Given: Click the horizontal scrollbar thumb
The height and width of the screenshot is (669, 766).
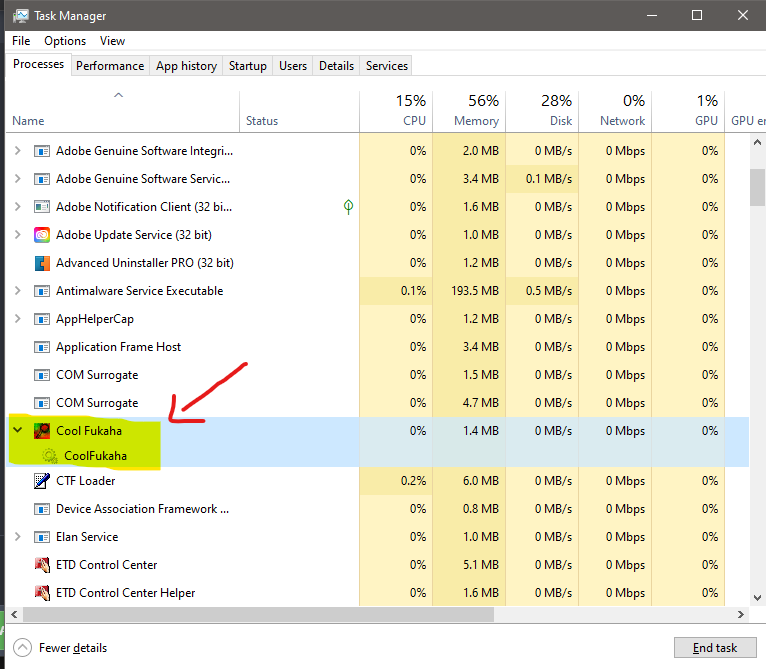Looking at the screenshot, I should 258,614.
